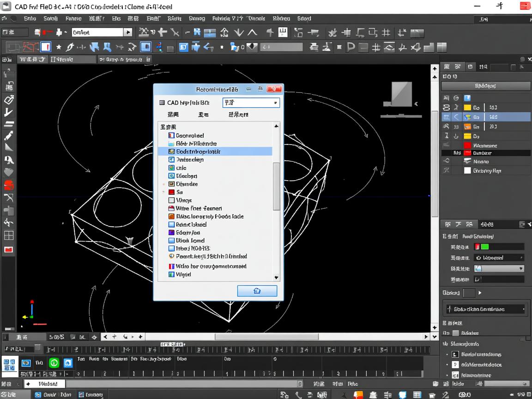Select the highlighted item in the dialog list
This screenshot has width=532, height=399.
tap(198, 151)
